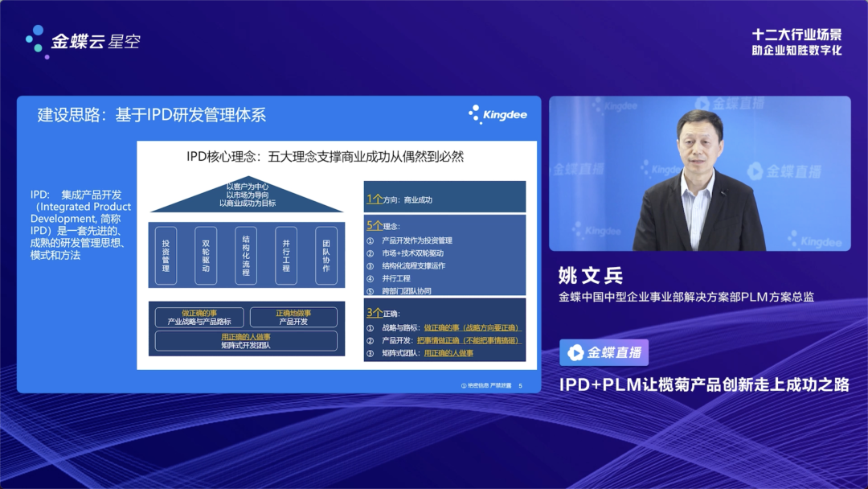868x489 pixels.
Task: Click the triangular roof with 以客户为中心
Action: pyautogui.click(x=247, y=195)
